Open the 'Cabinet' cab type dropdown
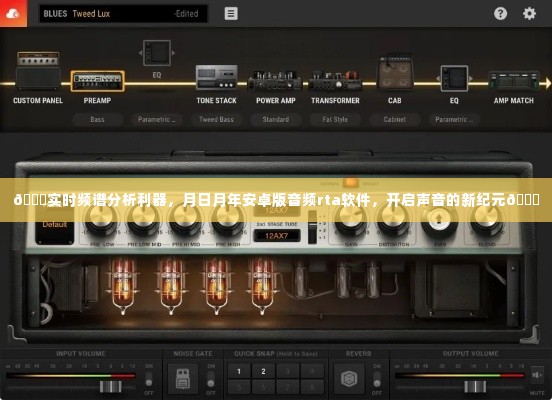The width and height of the screenshot is (552, 400). [x=395, y=119]
